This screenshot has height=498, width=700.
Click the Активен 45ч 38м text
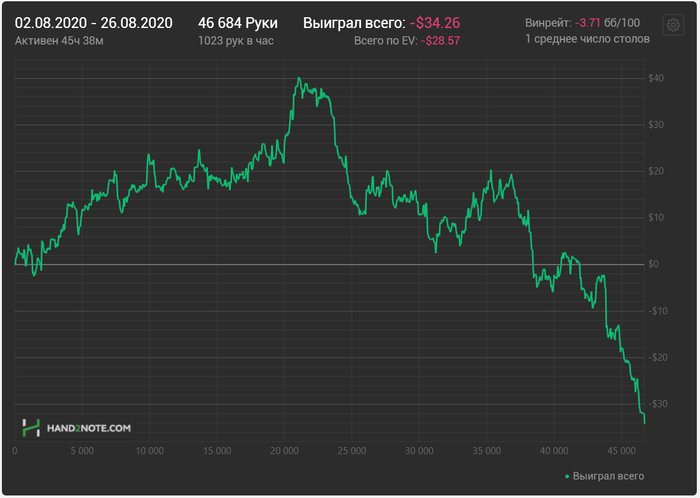pos(59,41)
